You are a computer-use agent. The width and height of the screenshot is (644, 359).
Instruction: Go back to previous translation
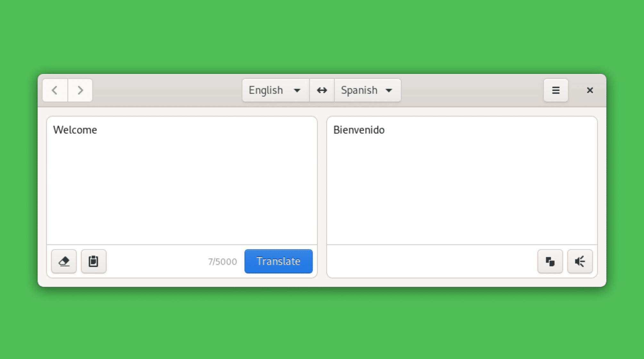(x=55, y=90)
